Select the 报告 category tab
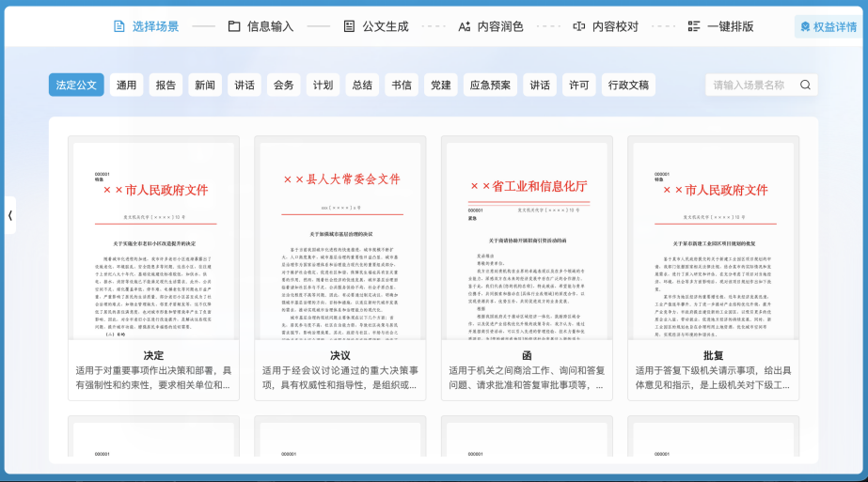The height and width of the screenshot is (482, 868). pyautogui.click(x=166, y=85)
